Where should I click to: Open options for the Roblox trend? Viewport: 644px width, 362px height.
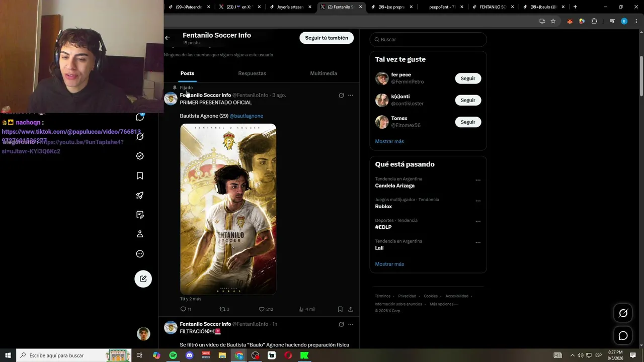click(x=478, y=201)
